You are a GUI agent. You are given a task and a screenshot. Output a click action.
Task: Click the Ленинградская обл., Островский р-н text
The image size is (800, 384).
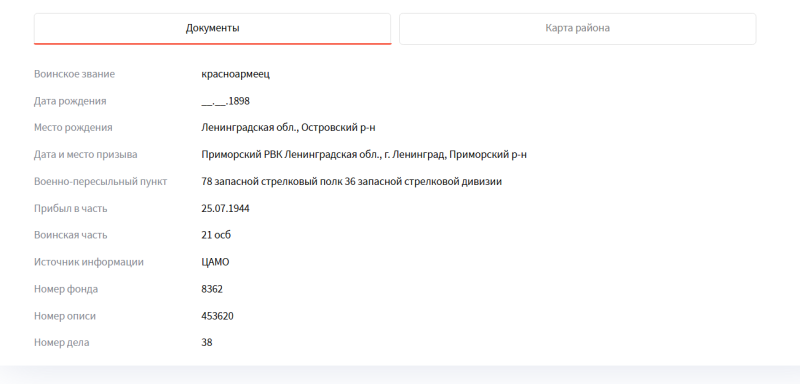tap(288, 127)
